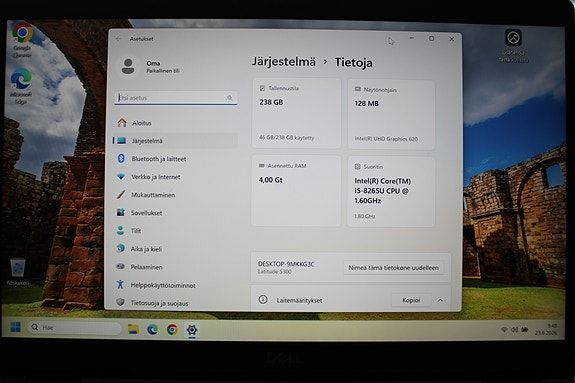The image size is (575, 383).
Task: Open Tietosuoja ja suojaus settings
Action: click(176, 303)
